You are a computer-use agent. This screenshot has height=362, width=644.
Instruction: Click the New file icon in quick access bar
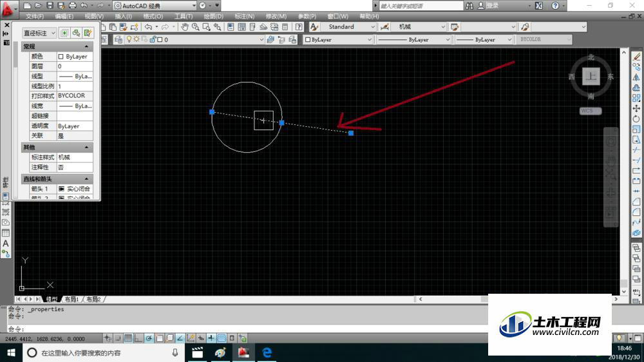tap(27, 6)
